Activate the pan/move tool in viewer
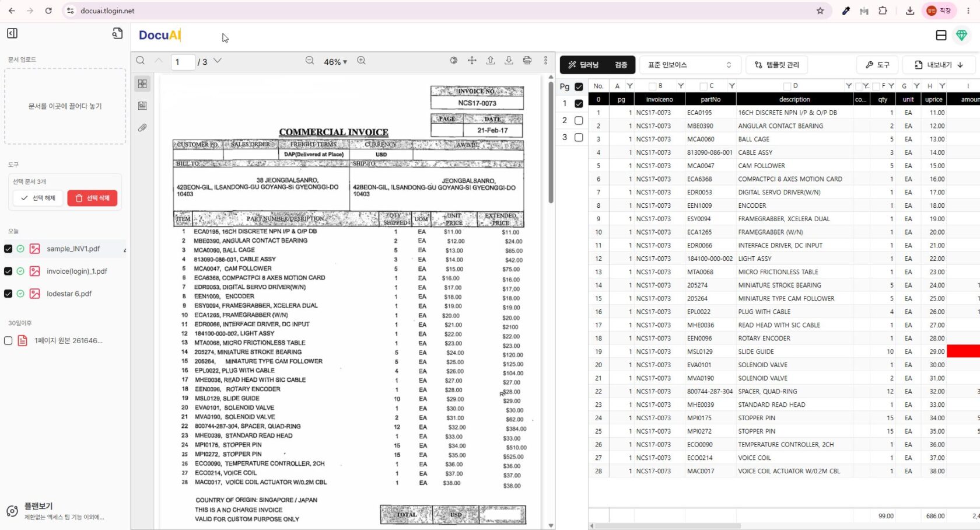Viewport: 980px width, 530px height. pyautogui.click(x=472, y=61)
